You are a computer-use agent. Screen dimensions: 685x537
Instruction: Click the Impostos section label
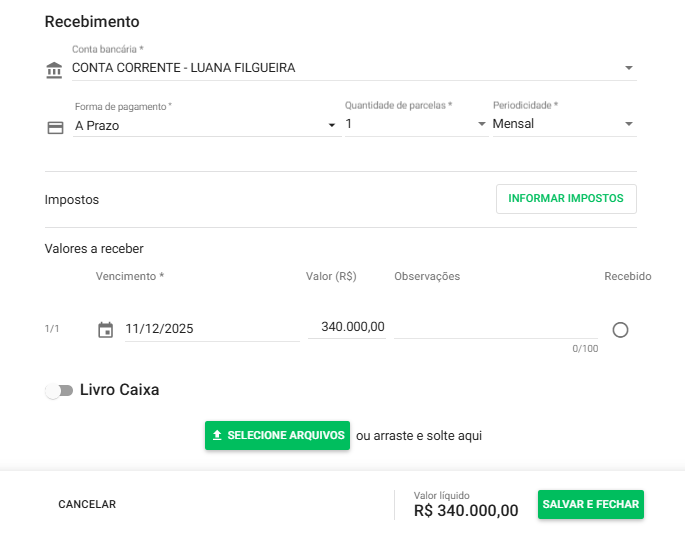[x=72, y=200]
